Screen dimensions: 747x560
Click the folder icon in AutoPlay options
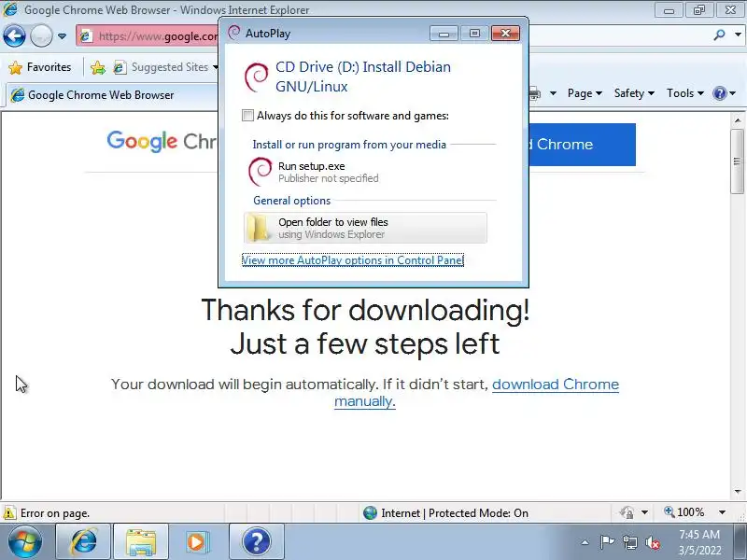pyautogui.click(x=260, y=228)
